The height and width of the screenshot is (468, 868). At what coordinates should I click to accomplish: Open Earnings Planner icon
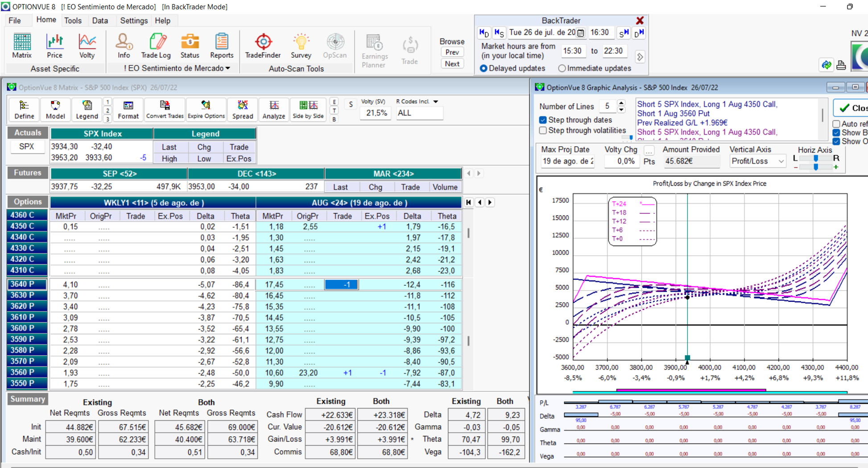[x=374, y=51]
